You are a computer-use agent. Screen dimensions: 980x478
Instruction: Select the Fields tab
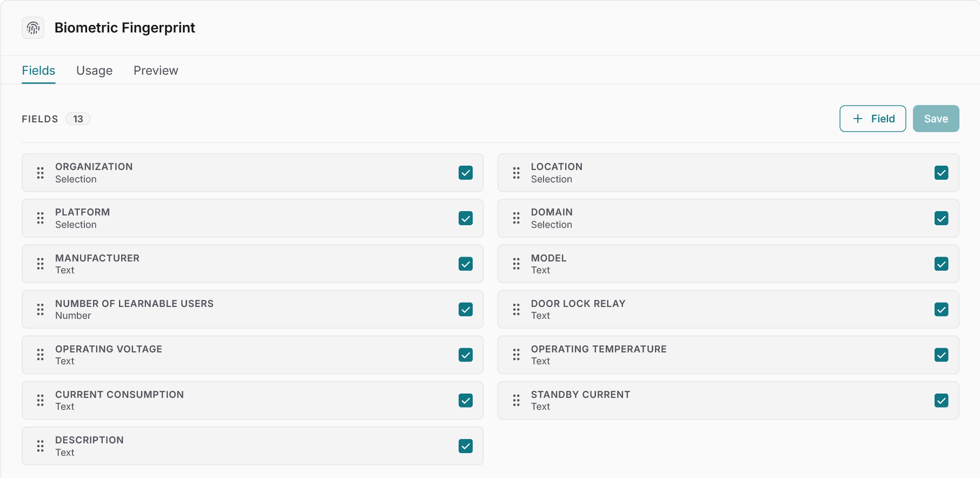pos(38,70)
